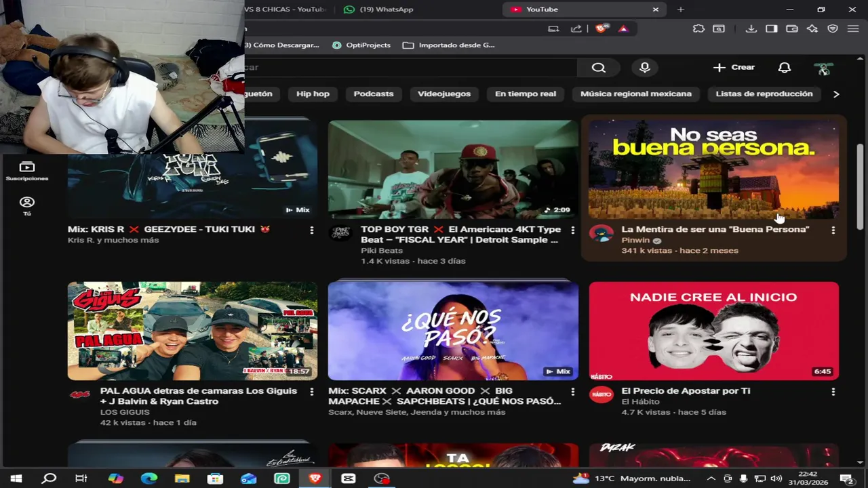Open TOP BOY TGR rap video thumbnail

tap(453, 169)
